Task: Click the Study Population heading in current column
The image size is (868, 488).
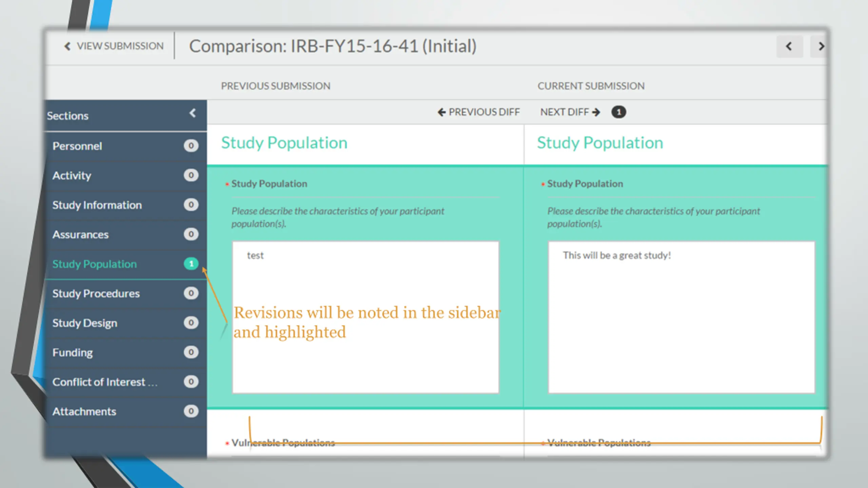Action: (600, 143)
